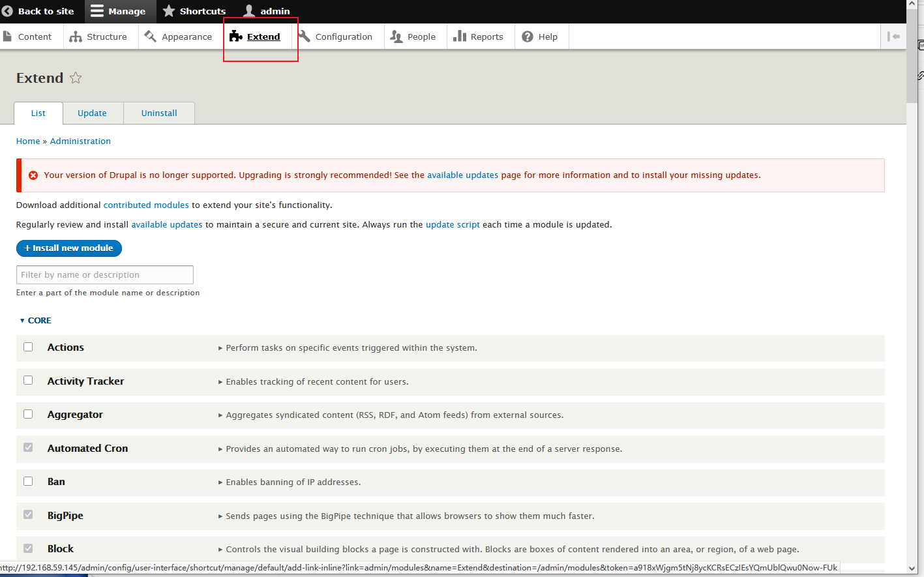Click the Ban module name
Image resolution: width=924 pixels, height=577 pixels.
(56, 482)
